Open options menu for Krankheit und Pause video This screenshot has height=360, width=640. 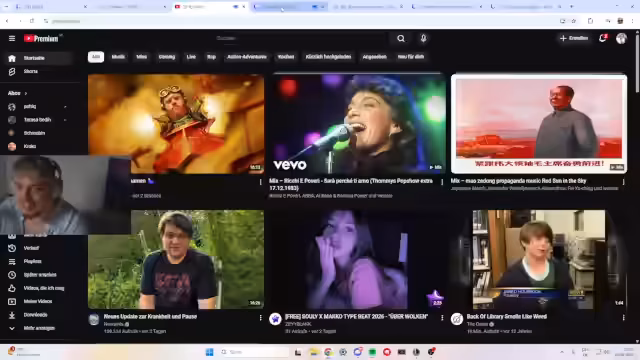tap(260, 318)
